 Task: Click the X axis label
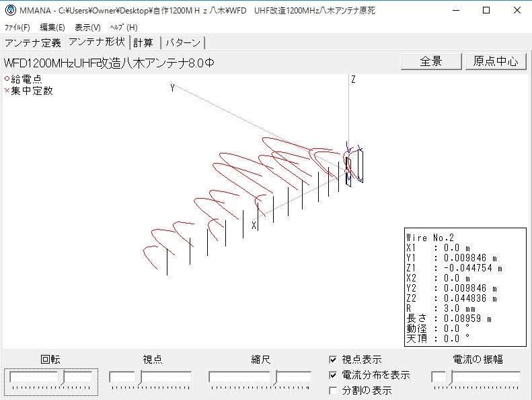coord(254,225)
